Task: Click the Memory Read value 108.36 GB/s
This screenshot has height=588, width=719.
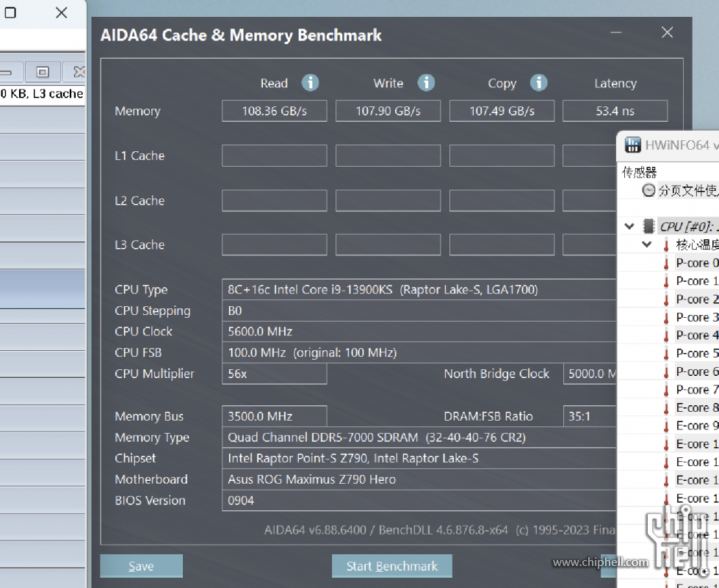Action: coord(274,111)
